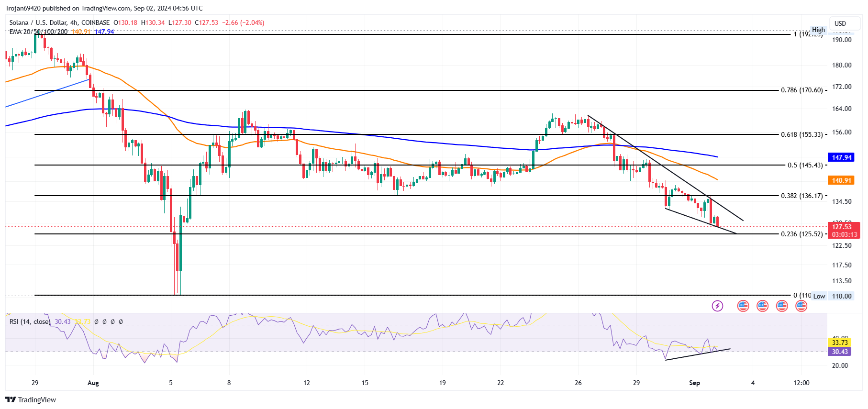868x409 pixels.
Task: Click the 12:00 time axis label
Action: pos(801,383)
